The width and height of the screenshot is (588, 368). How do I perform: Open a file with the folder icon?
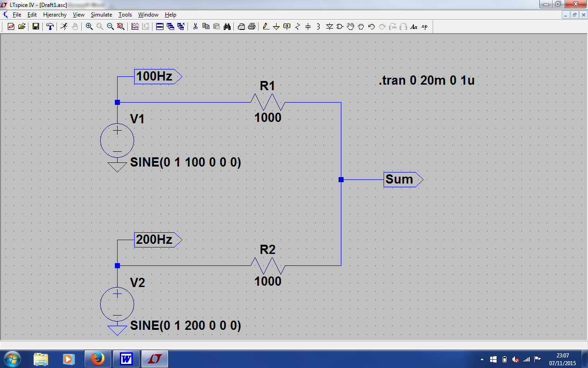22,27
